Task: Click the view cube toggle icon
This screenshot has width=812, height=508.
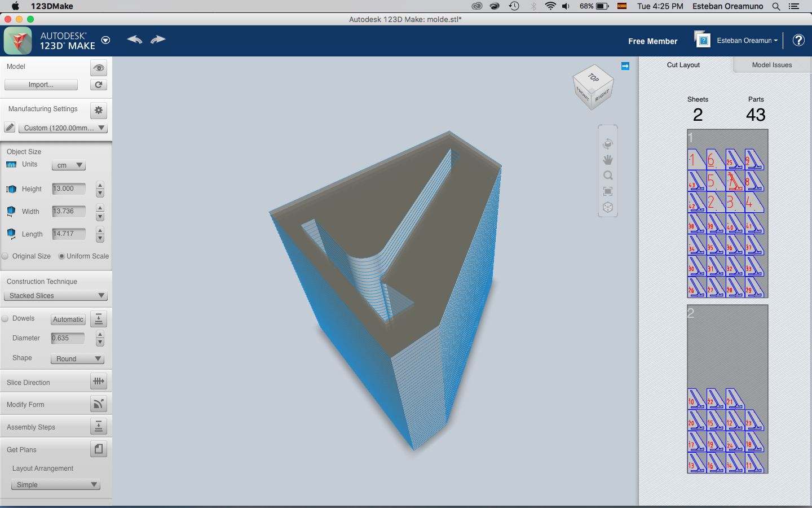Action: click(608, 207)
